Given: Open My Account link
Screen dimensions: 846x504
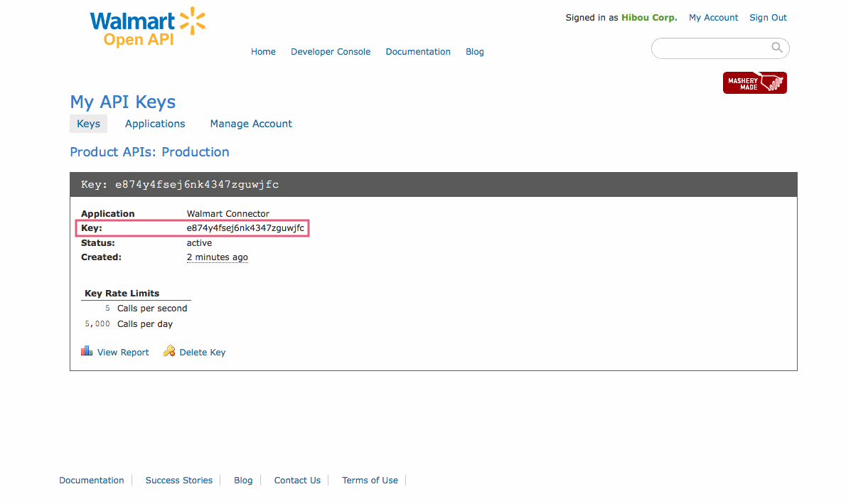Looking at the screenshot, I should pyautogui.click(x=713, y=18).
